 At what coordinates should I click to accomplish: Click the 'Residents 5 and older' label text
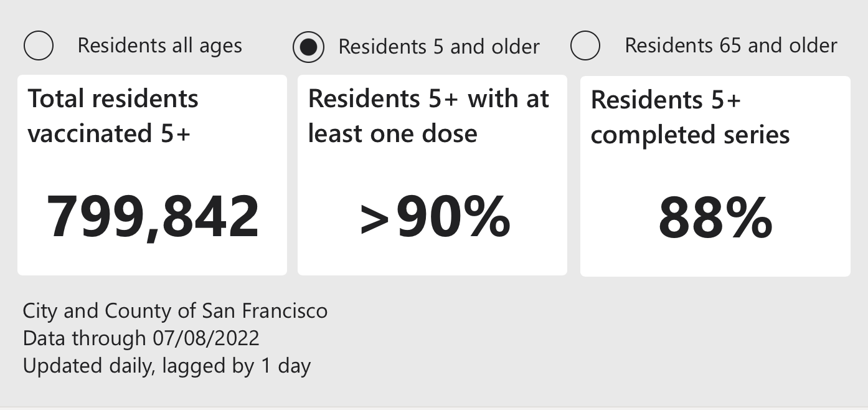[x=439, y=47]
